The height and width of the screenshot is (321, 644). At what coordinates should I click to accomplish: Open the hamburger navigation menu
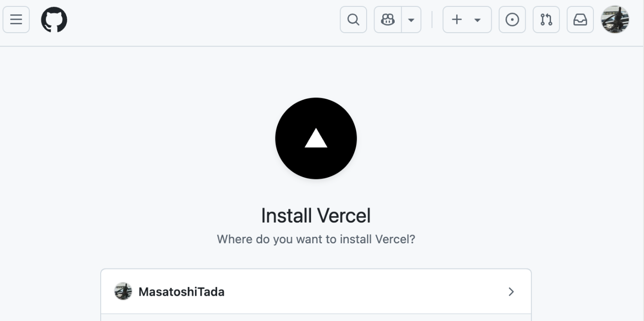[x=16, y=20]
